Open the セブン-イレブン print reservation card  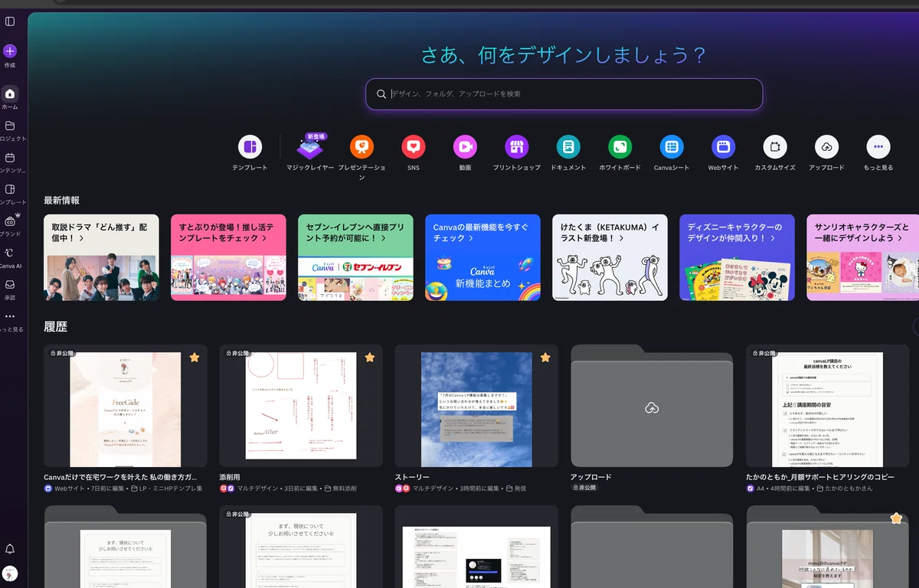355,257
